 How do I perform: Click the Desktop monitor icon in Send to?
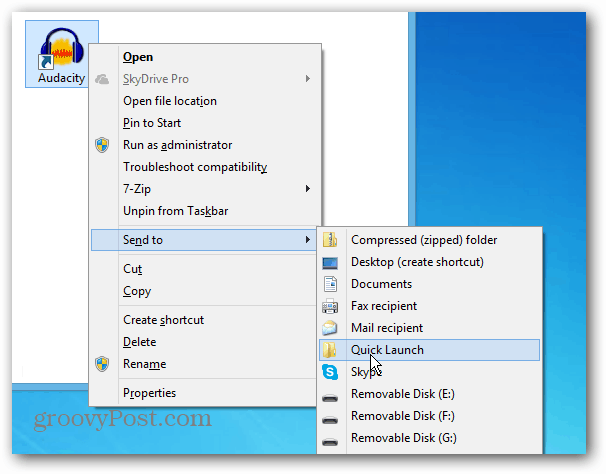(330, 263)
